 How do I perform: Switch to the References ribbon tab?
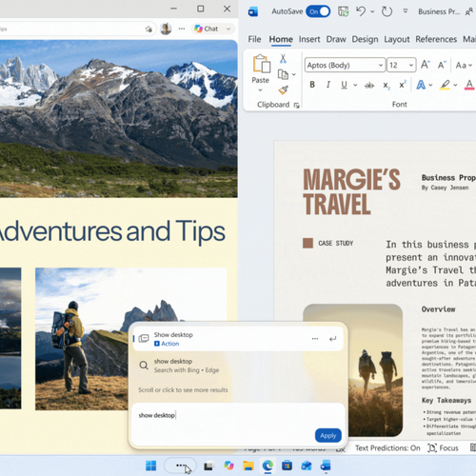click(x=436, y=39)
